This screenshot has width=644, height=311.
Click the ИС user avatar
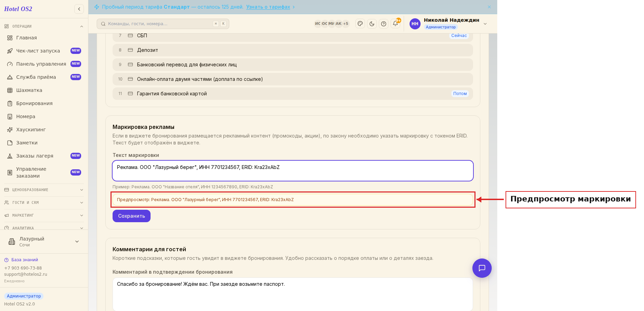pyautogui.click(x=318, y=24)
